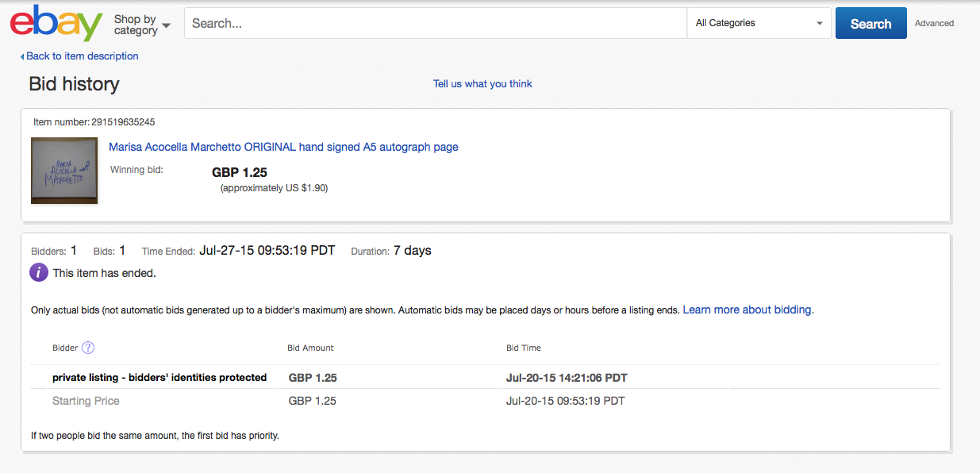Open the autograph page item thumbnail
Viewport: 980px width, 473px height.
(x=64, y=171)
